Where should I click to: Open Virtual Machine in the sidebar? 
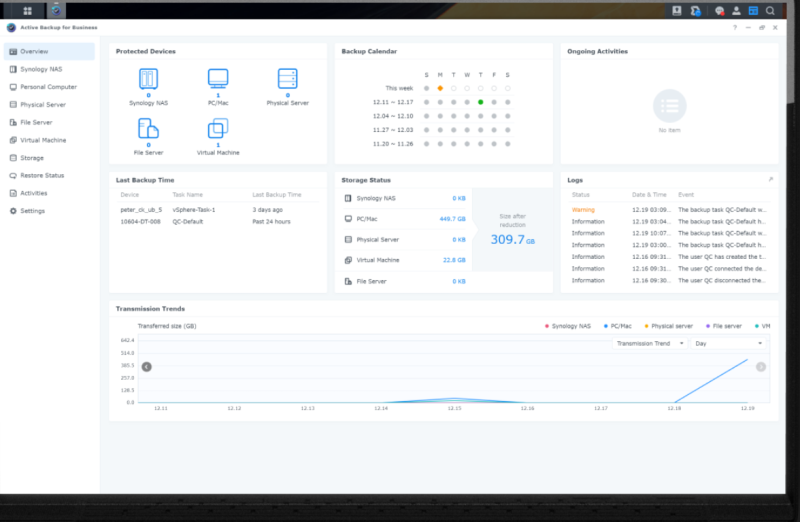49,140
